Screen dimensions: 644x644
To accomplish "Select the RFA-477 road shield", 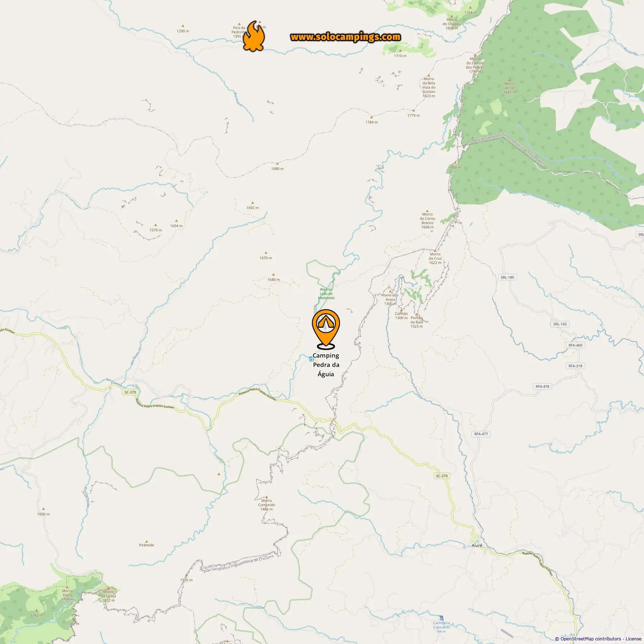I will [x=481, y=434].
